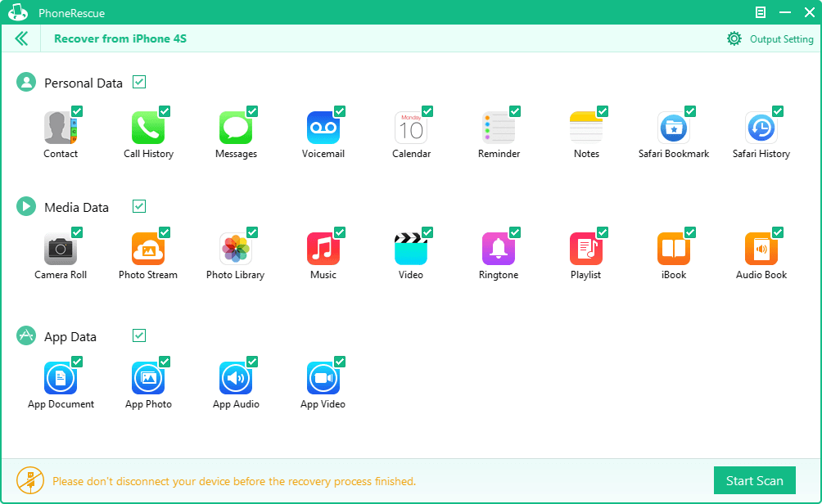
Task: Click the Personal Data section heading
Action: 84,83
